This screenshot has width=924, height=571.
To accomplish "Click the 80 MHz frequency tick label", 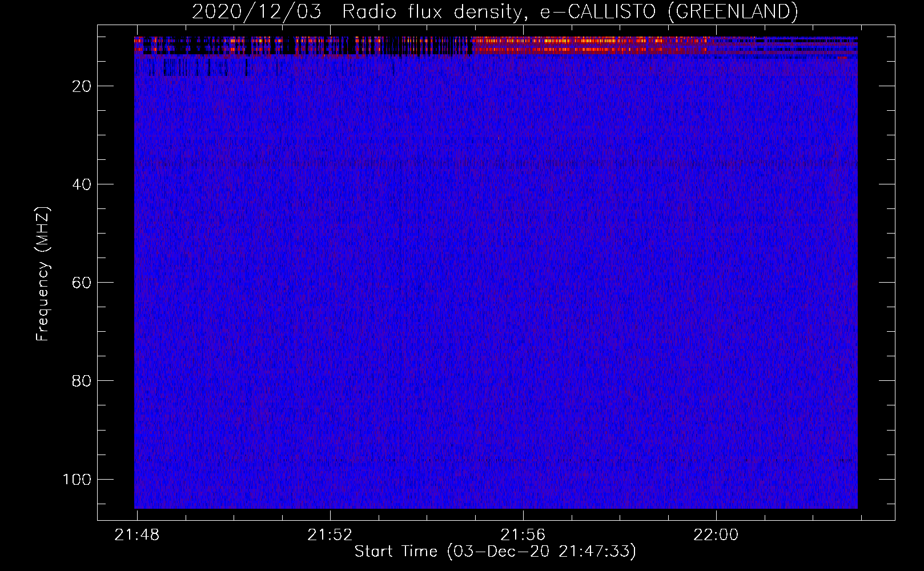I will (82, 381).
